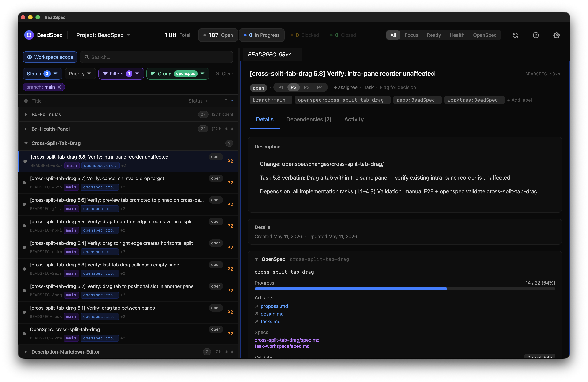Click status dot of OpenSpec: cross-split-tab-drag row

click(24, 334)
